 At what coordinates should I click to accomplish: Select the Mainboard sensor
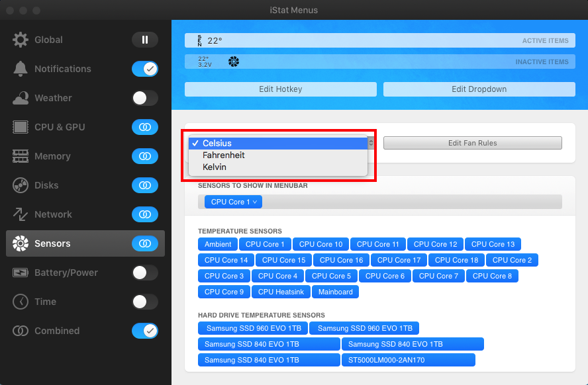click(335, 292)
